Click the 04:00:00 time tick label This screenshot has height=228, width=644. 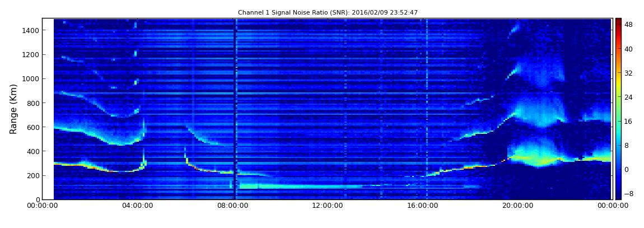coord(139,206)
